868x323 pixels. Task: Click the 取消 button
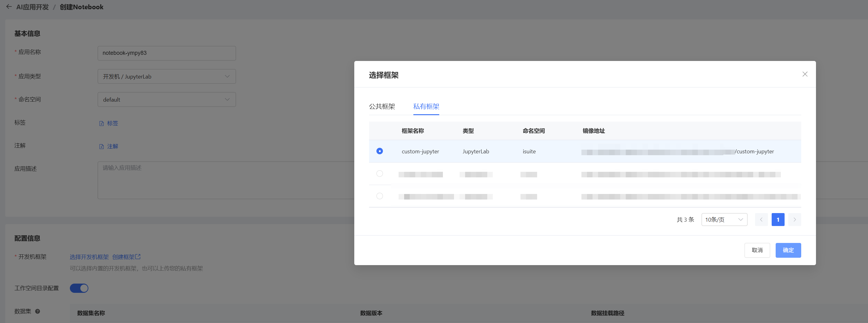click(757, 250)
